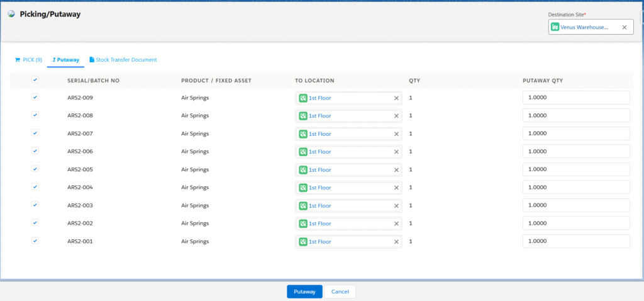Open To Location lookup for ARS2-003
The height and width of the screenshot is (301, 644).
pos(349,206)
